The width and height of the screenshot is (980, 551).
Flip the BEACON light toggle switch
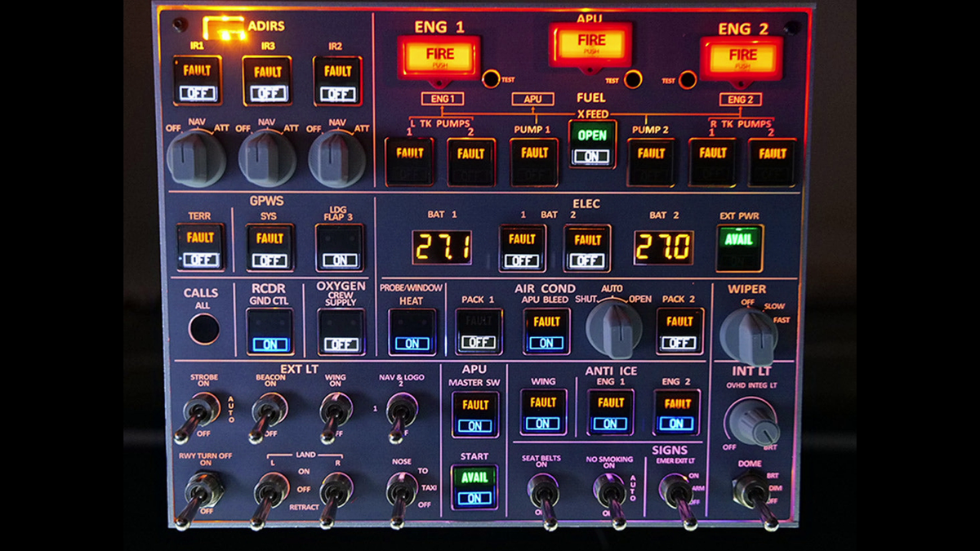(267, 411)
